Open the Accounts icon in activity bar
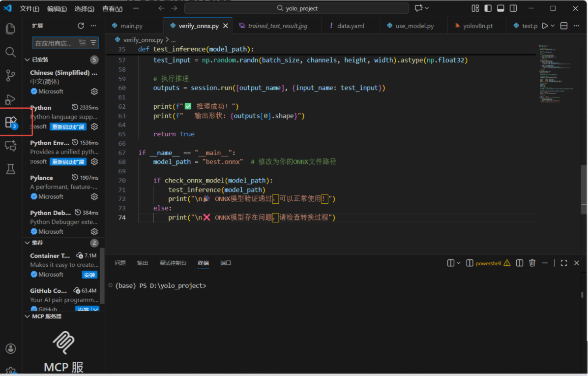588x376 pixels. click(x=10, y=348)
